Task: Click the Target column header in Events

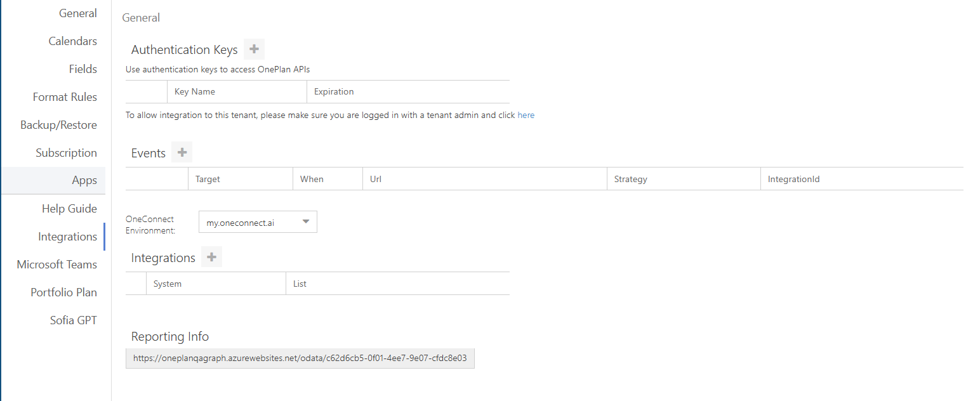Action: (241, 179)
